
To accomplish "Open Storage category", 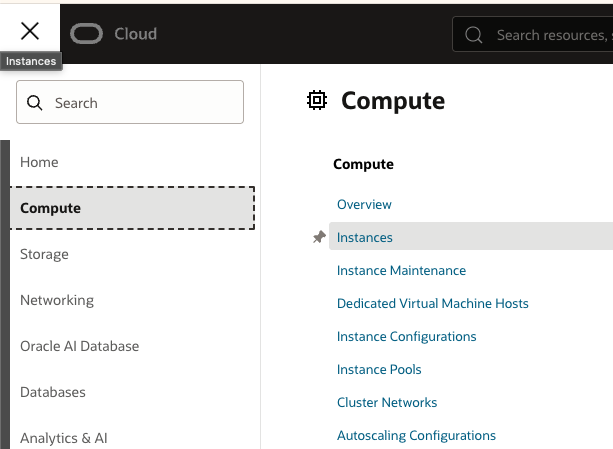I will (x=44, y=254).
